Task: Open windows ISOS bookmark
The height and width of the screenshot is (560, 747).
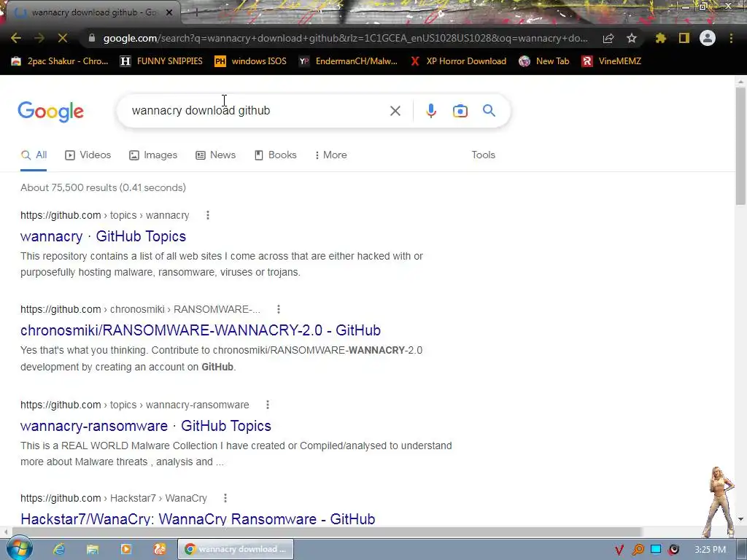Action: (x=251, y=61)
